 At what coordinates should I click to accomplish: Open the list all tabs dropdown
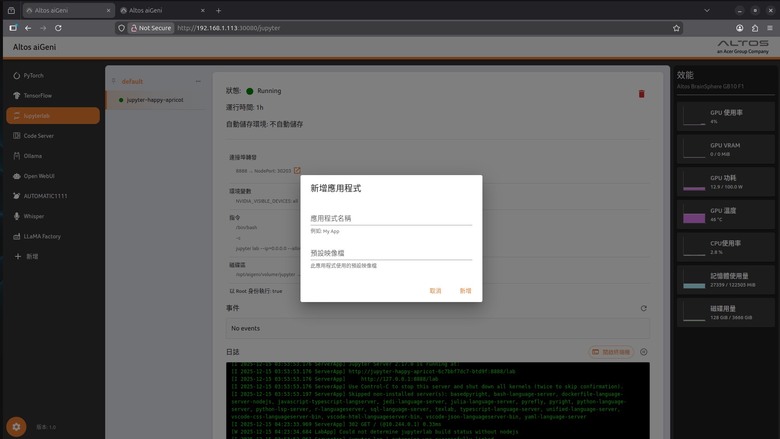click(x=707, y=10)
